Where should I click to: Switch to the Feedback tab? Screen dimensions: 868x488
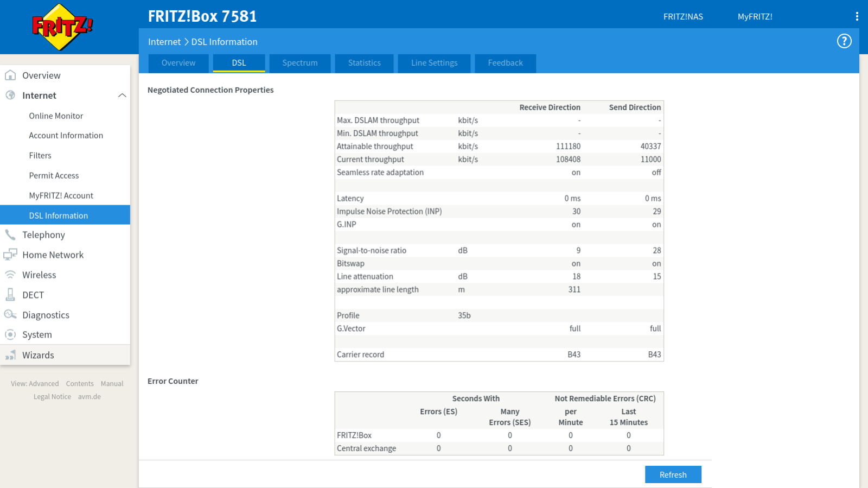click(506, 63)
